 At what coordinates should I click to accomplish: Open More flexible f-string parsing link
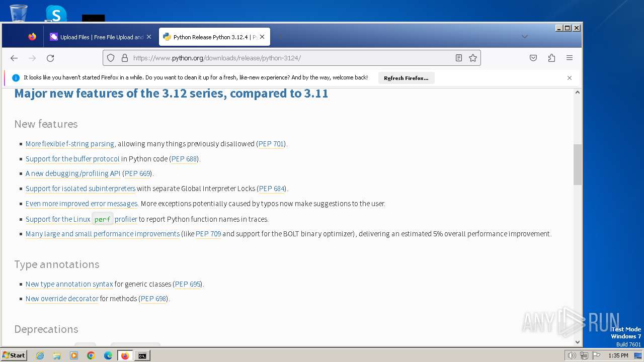[70, 144]
